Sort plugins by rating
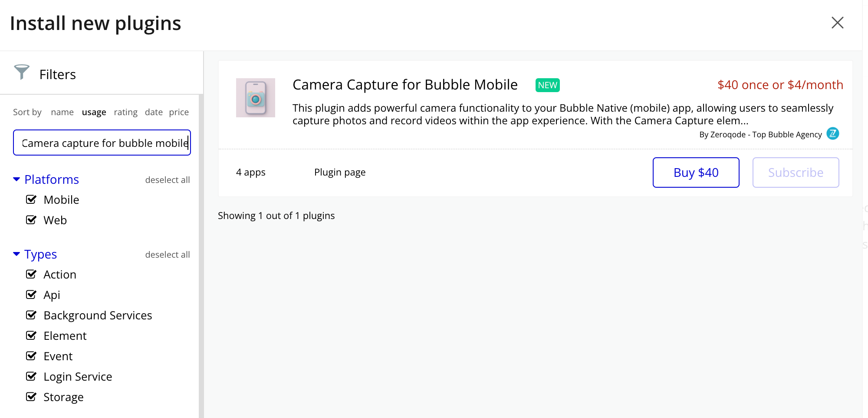 [125, 112]
